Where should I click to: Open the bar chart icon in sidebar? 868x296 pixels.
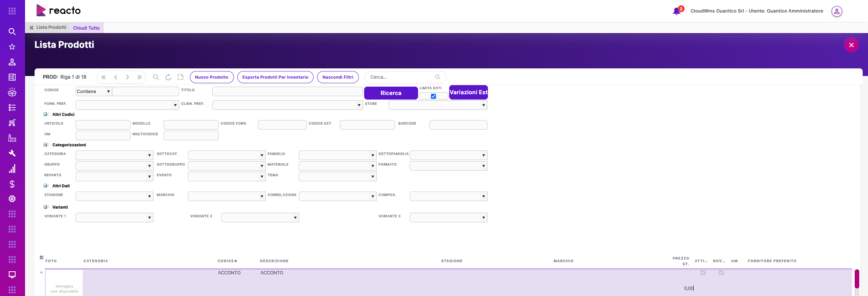(x=12, y=169)
